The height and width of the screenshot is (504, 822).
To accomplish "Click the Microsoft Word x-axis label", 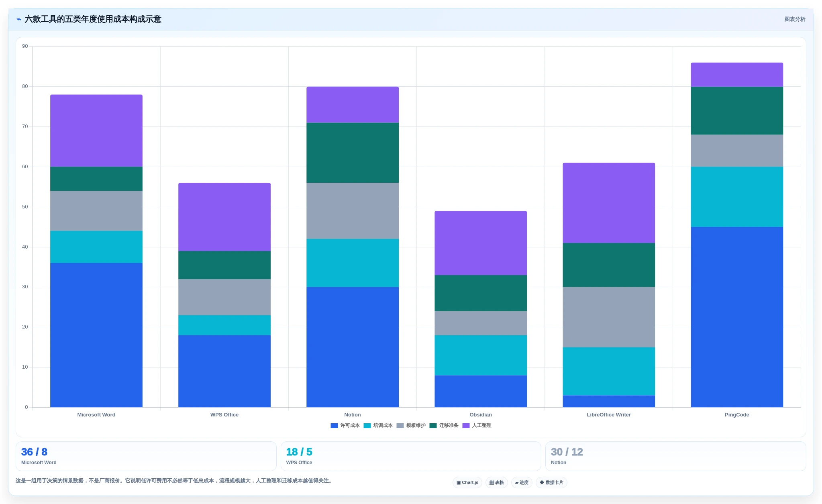I will coord(96,415).
